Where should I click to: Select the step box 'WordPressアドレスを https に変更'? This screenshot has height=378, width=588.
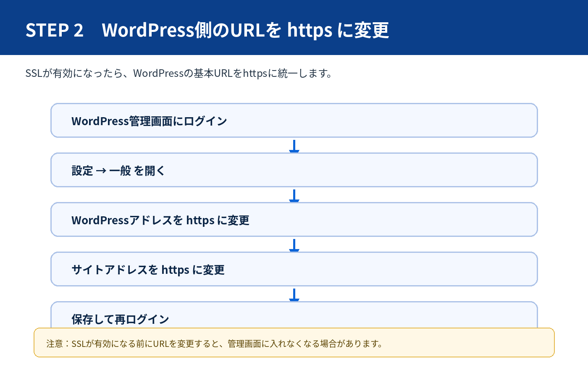pyautogui.click(x=294, y=220)
